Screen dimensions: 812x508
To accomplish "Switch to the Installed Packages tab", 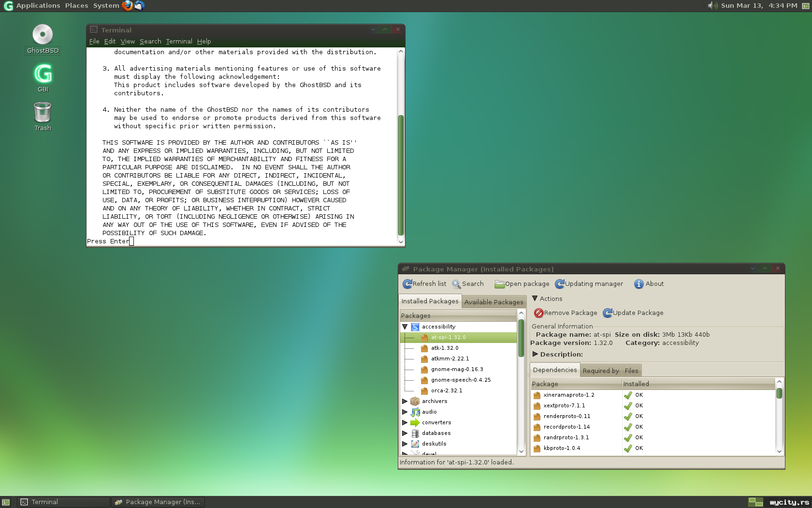I will (x=430, y=301).
